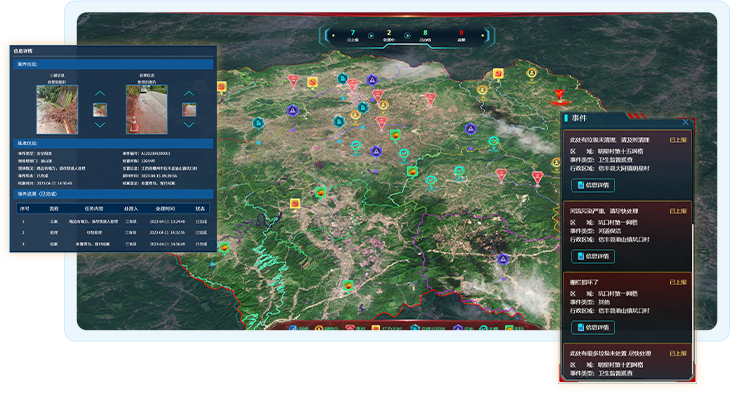Open 信息详情 button of first event card
The width and height of the screenshot is (730, 393).
tap(593, 185)
